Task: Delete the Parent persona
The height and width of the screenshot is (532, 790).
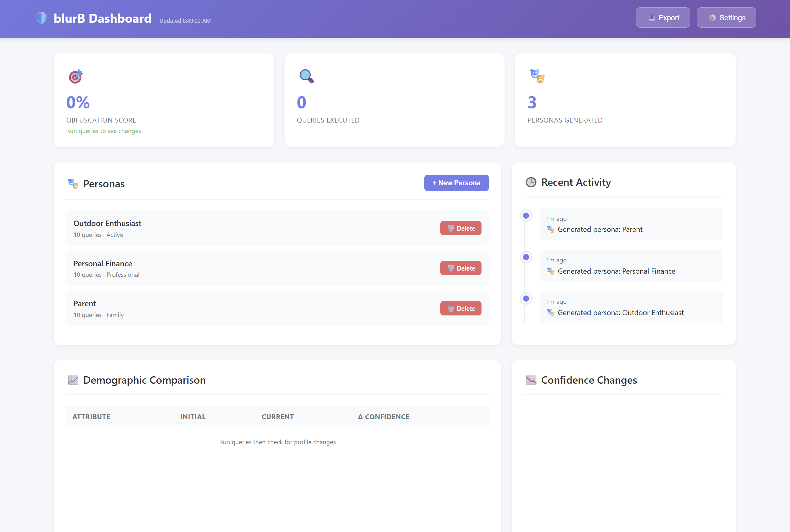Action: (461, 308)
